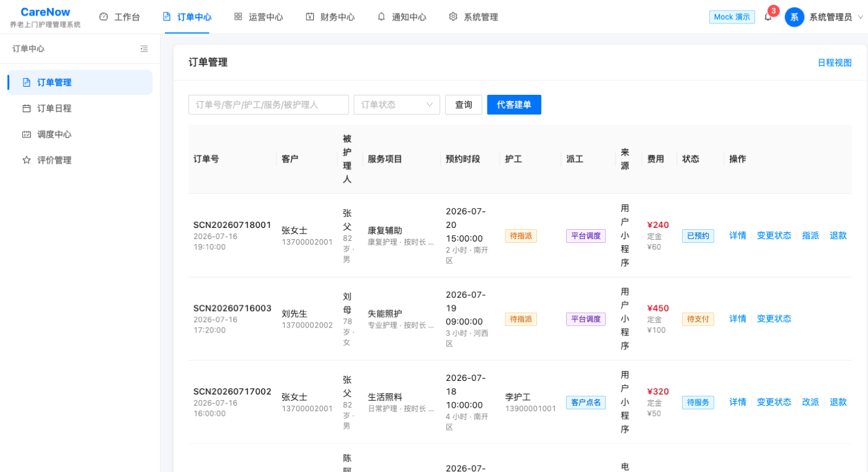Click the fee amount ¥450
This screenshot has width=868, height=472.
click(658, 308)
